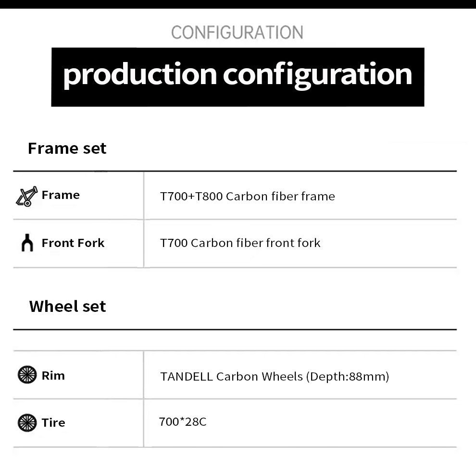476x469 pixels.
Task: Click the Tire wheel icon
Action: (27, 422)
